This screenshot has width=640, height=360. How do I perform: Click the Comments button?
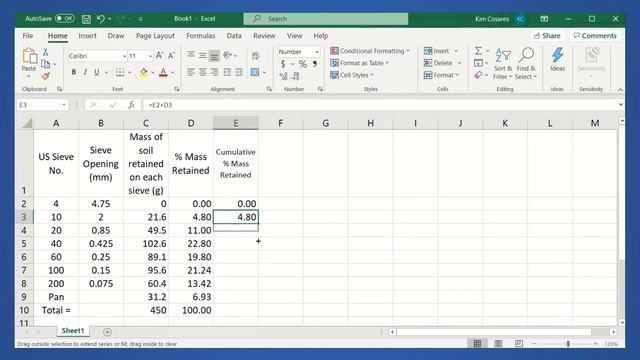coord(595,36)
